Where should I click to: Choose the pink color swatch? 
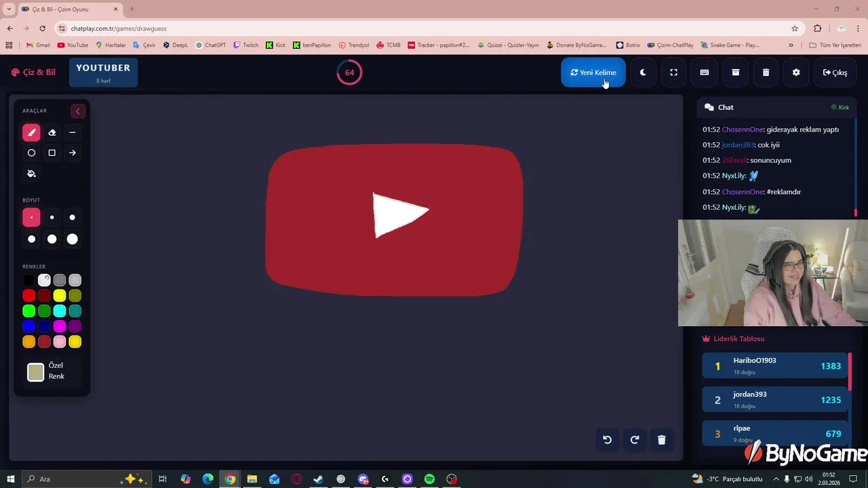click(x=60, y=342)
